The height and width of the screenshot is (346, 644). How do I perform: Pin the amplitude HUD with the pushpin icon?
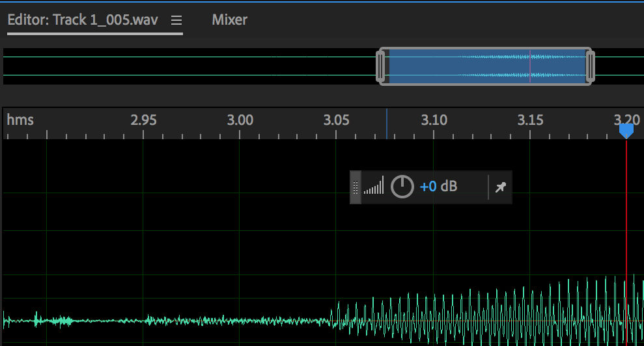500,187
